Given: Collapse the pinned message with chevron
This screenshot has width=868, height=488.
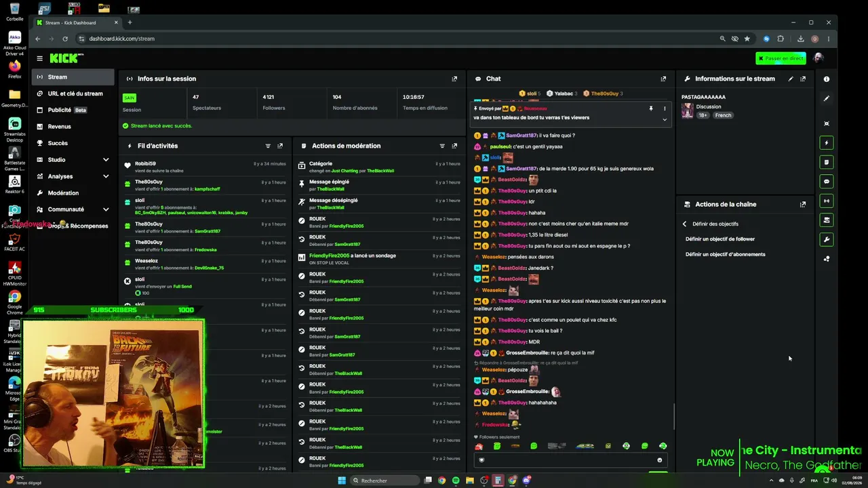Looking at the screenshot, I should (x=665, y=119).
